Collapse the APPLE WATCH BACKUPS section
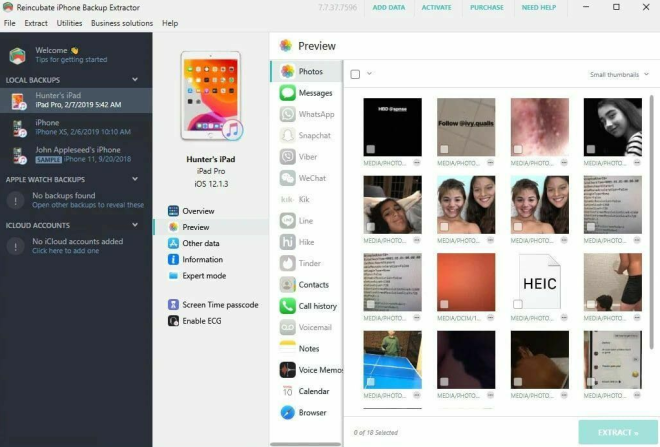The width and height of the screenshot is (660, 447). (135, 179)
